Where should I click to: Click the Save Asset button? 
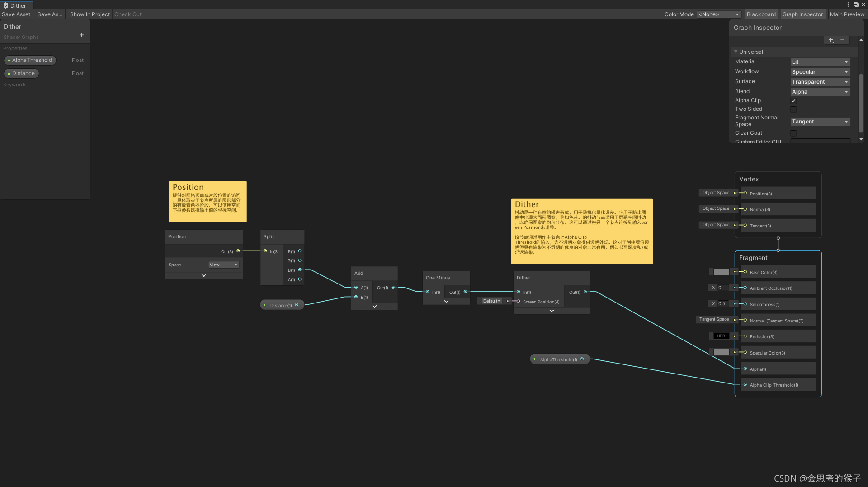[16, 14]
